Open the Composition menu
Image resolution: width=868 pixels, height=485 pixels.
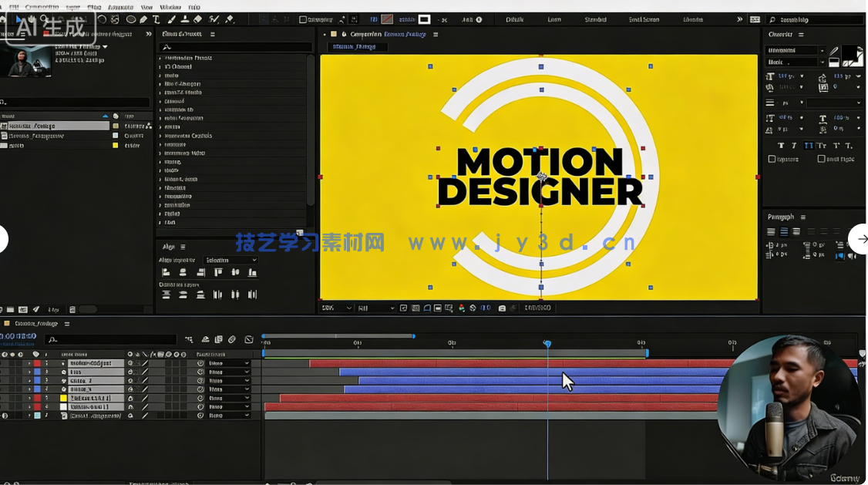[x=42, y=7]
